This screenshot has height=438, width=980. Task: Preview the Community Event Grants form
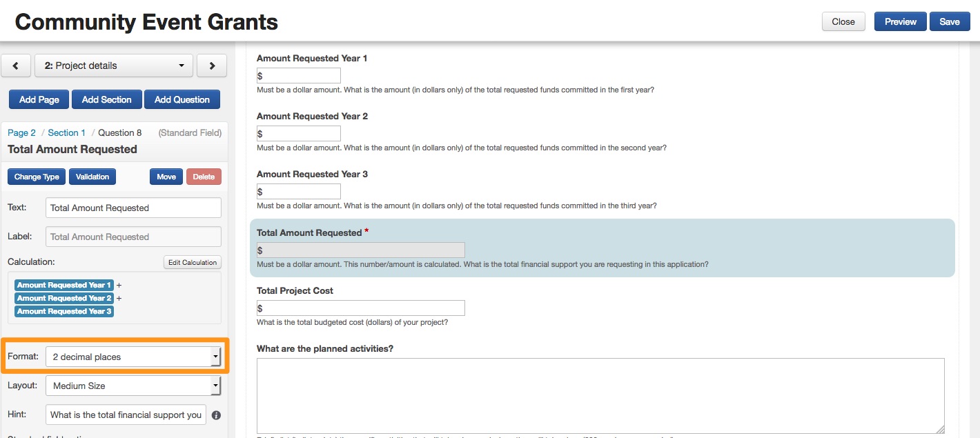(901, 21)
